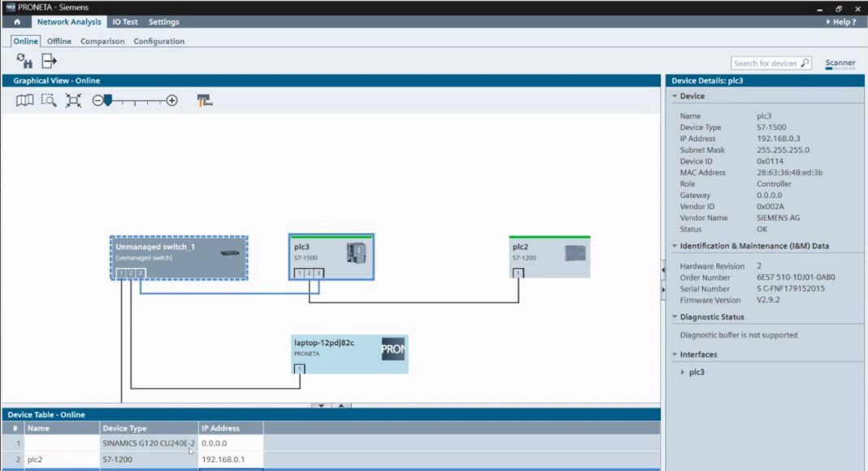Select port 1 on laptop-12pdj82c
Viewport: 868px width, 471px height.
coord(300,368)
